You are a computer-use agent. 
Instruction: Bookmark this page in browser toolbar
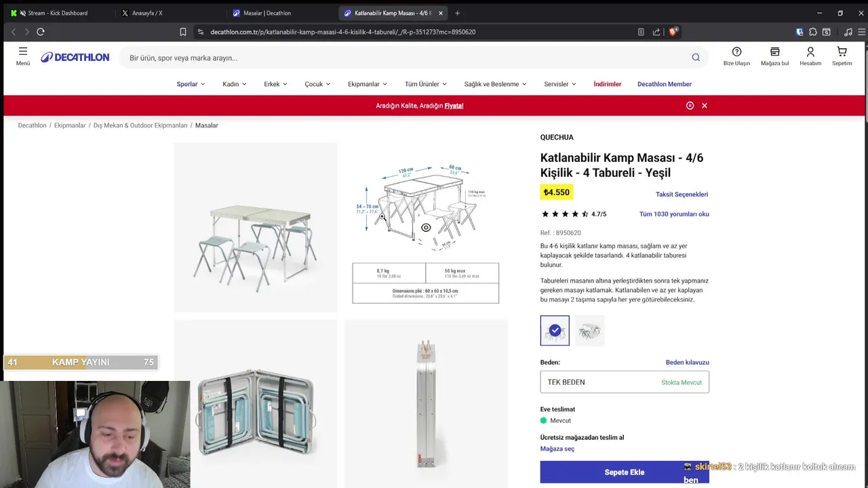click(x=183, y=32)
